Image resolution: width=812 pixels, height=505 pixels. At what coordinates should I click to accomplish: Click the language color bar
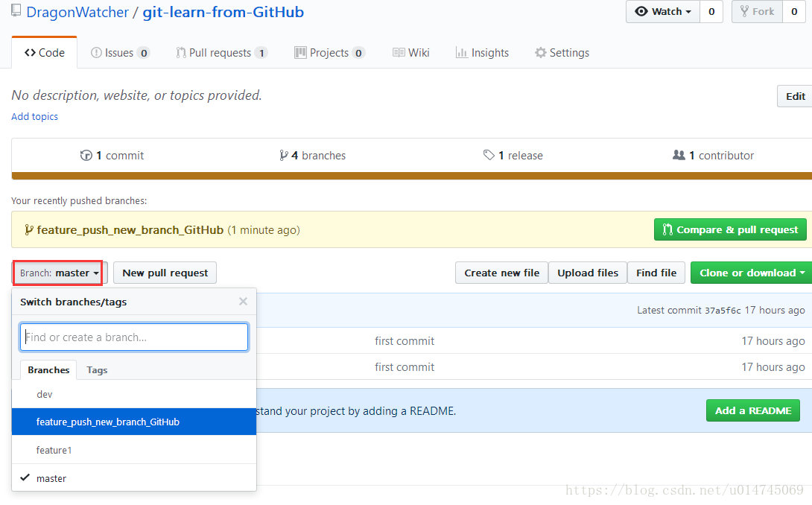(412, 176)
